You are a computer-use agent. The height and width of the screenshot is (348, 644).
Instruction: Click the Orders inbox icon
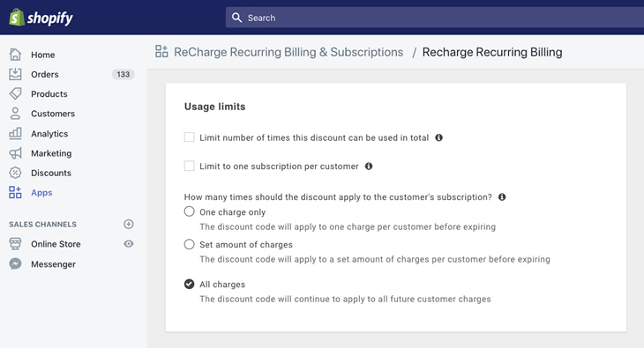point(15,74)
